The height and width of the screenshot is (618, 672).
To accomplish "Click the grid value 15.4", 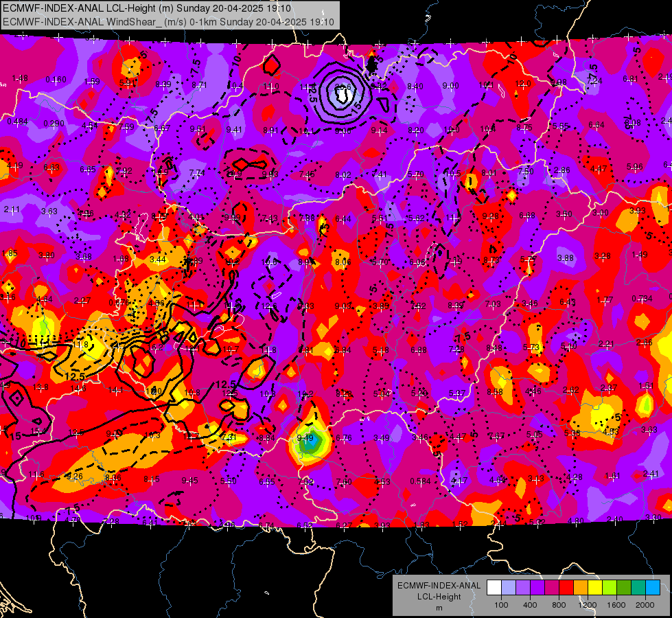I will point(38,431).
